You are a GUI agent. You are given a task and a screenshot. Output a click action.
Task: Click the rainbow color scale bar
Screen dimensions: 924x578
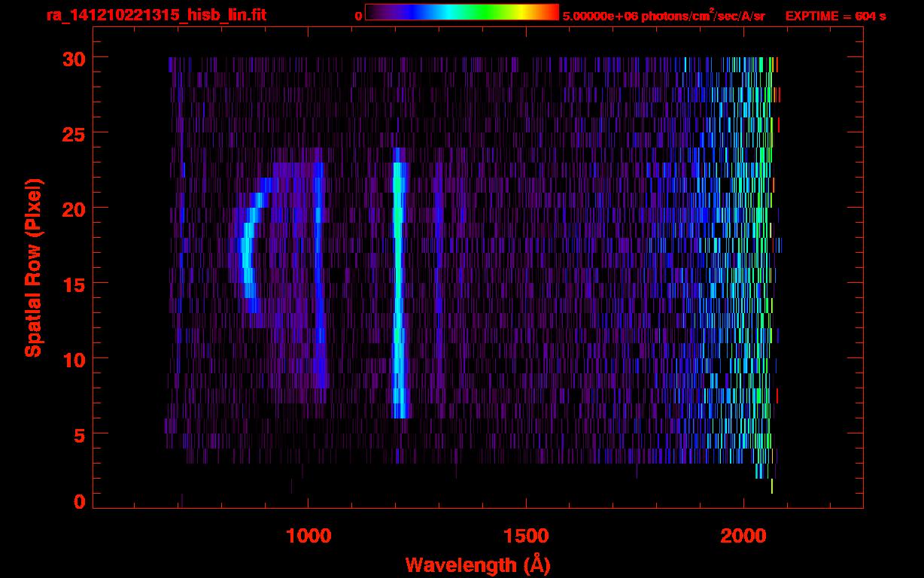point(462,12)
